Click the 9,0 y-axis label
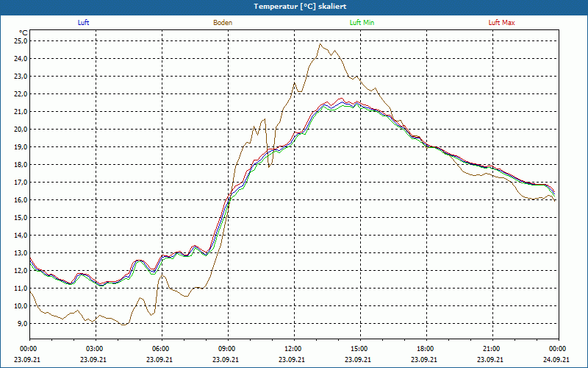Image resolution: width=588 pixels, height=368 pixels. click(21, 323)
